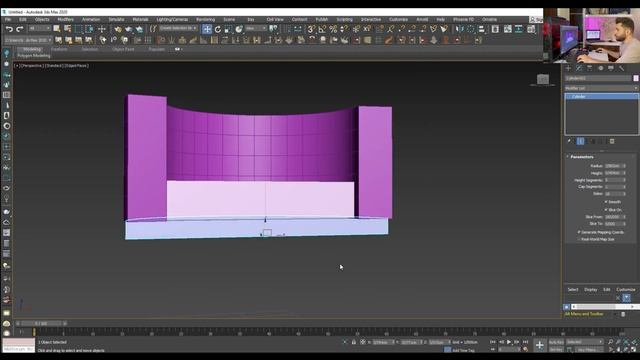Click Use Pivot Point Center icon
Image resolution: width=640 pixels, height=360 pixels.
click(x=273, y=29)
